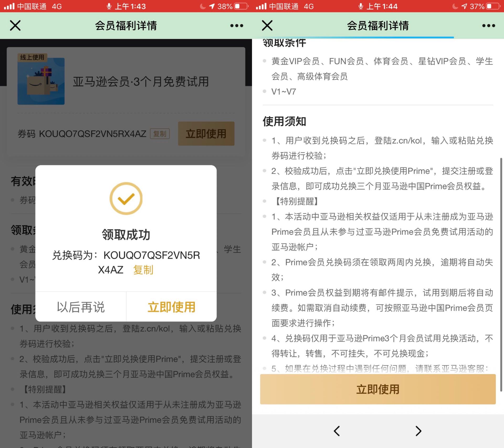Tap the right status bar location arrow
Image resolution: width=504 pixels, height=448 pixels.
tap(464, 6)
